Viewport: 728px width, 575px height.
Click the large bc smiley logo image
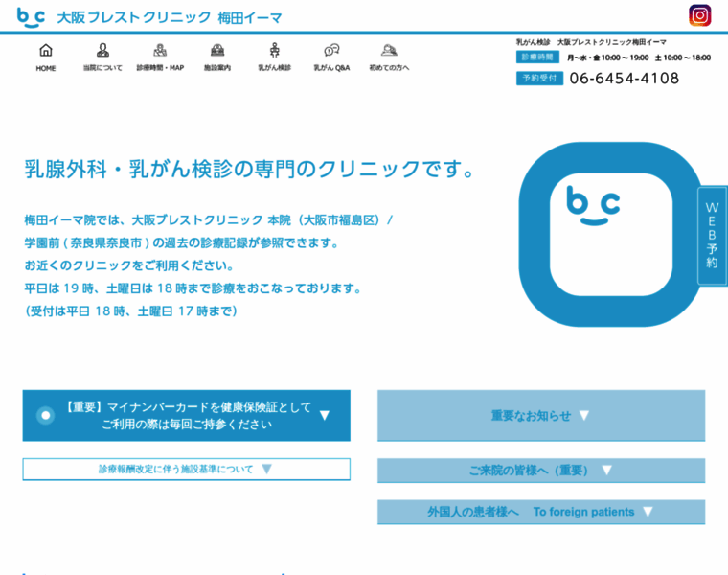(611, 235)
